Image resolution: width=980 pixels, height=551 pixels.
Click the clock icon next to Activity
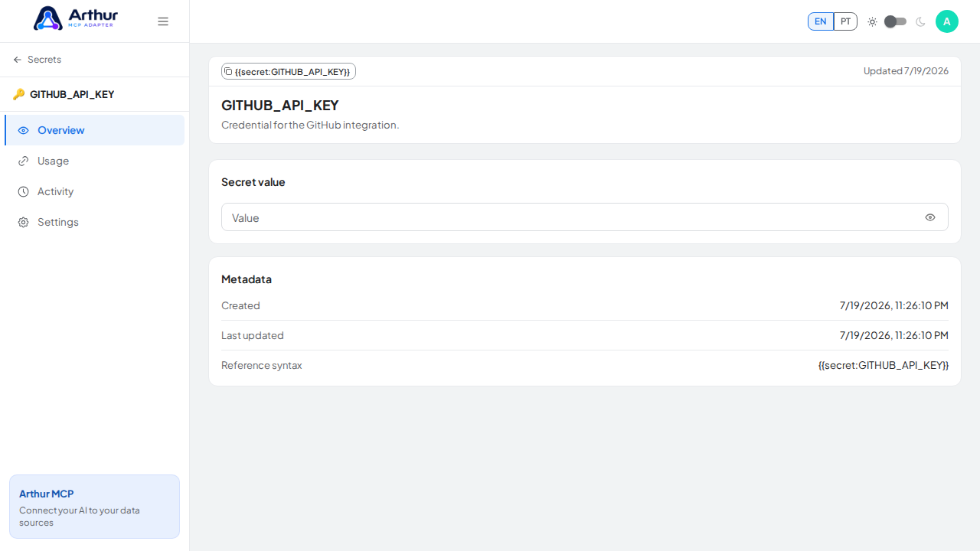[x=23, y=191]
